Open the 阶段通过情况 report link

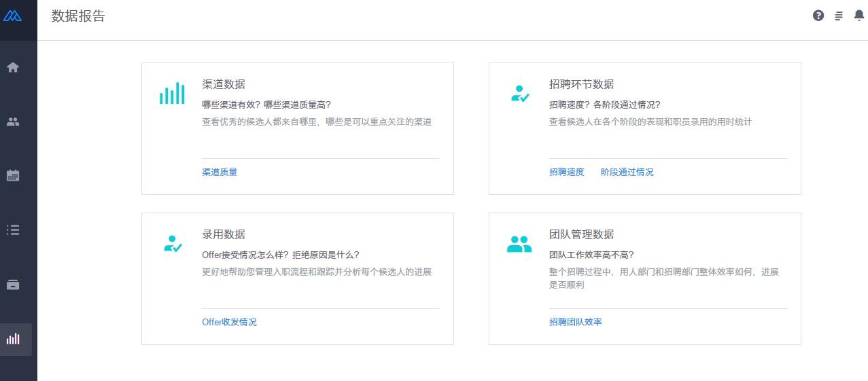click(627, 173)
